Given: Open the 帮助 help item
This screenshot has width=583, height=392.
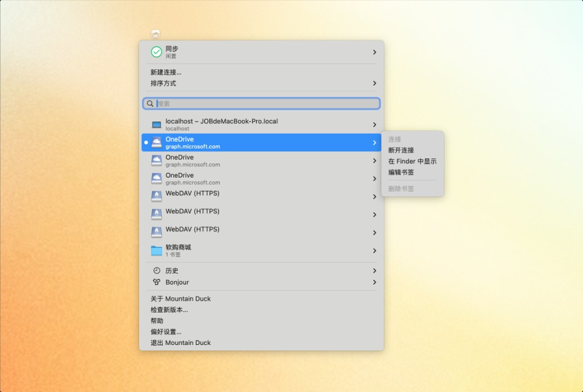Looking at the screenshot, I should tap(157, 321).
